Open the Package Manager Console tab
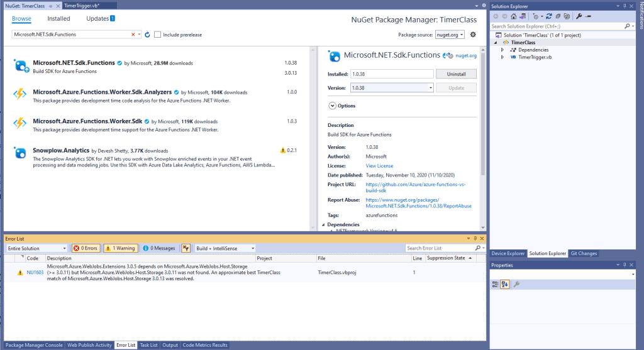This screenshot has height=350, width=644. [34, 345]
